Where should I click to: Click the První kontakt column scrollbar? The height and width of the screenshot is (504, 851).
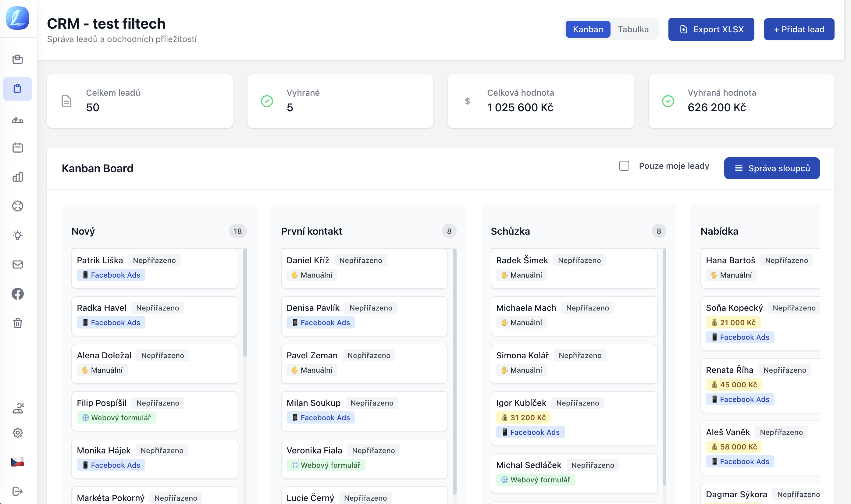454,371
